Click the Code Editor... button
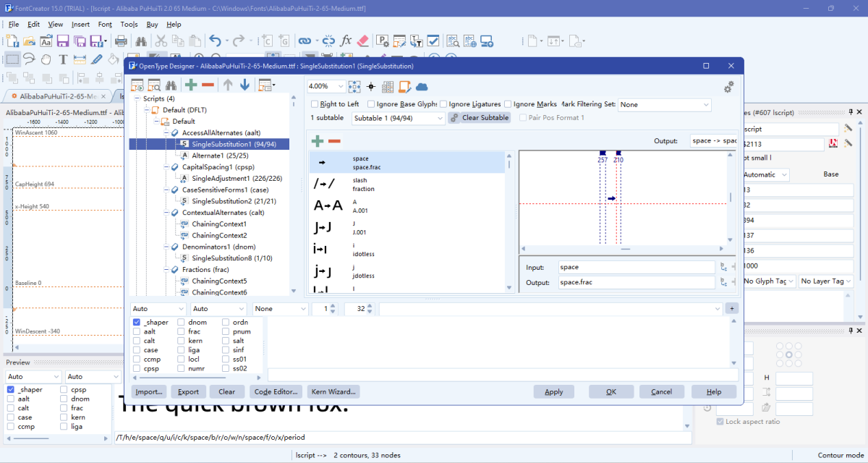 click(276, 391)
